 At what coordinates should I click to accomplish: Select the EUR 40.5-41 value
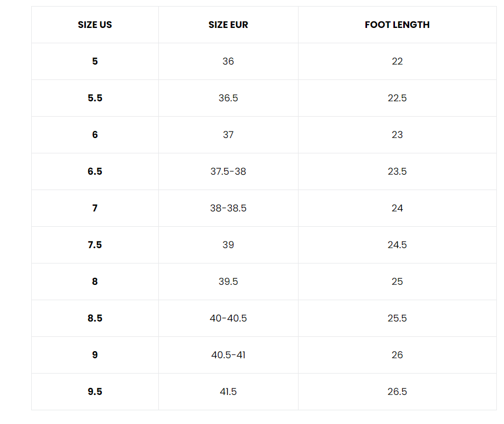point(228,355)
